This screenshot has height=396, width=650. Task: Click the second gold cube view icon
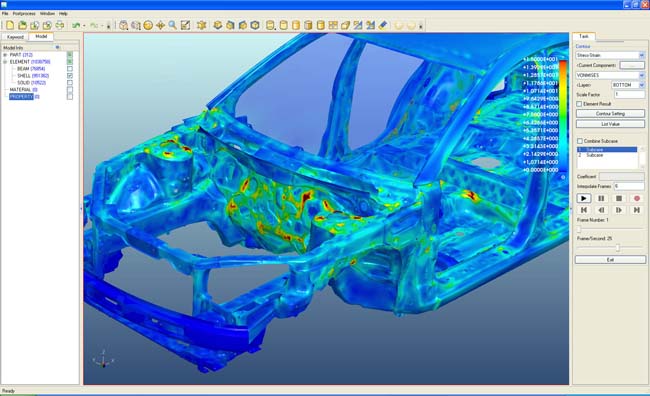(x=230, y=26)
